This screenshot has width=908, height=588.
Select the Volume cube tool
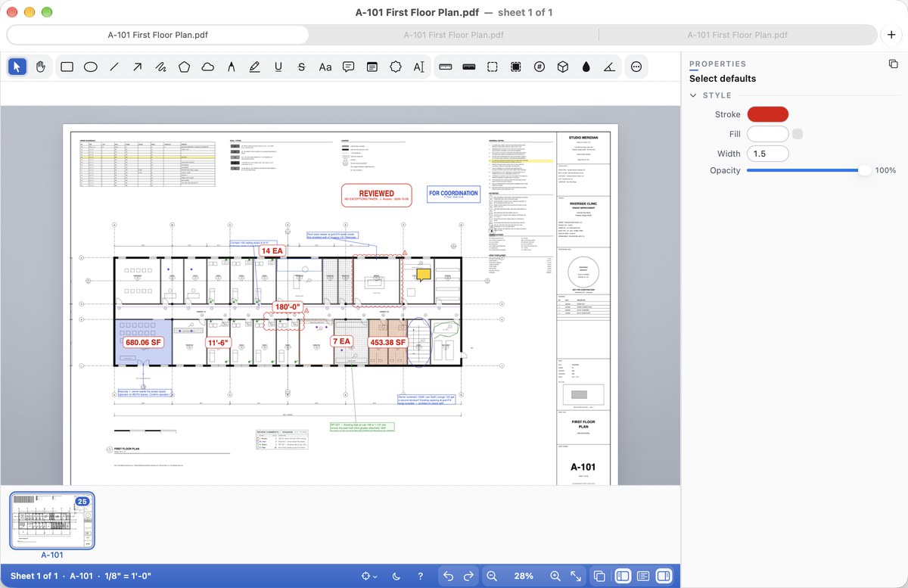[x=562, y=67]
